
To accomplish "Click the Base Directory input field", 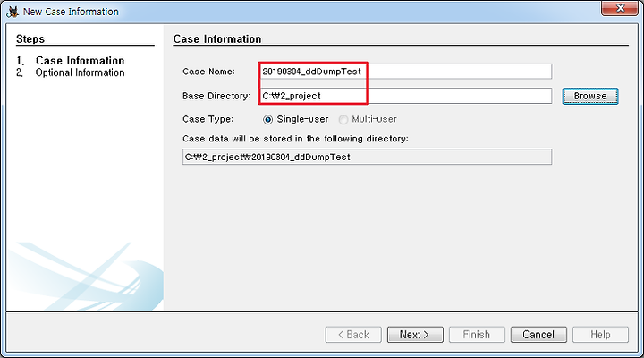I will 406,96.
